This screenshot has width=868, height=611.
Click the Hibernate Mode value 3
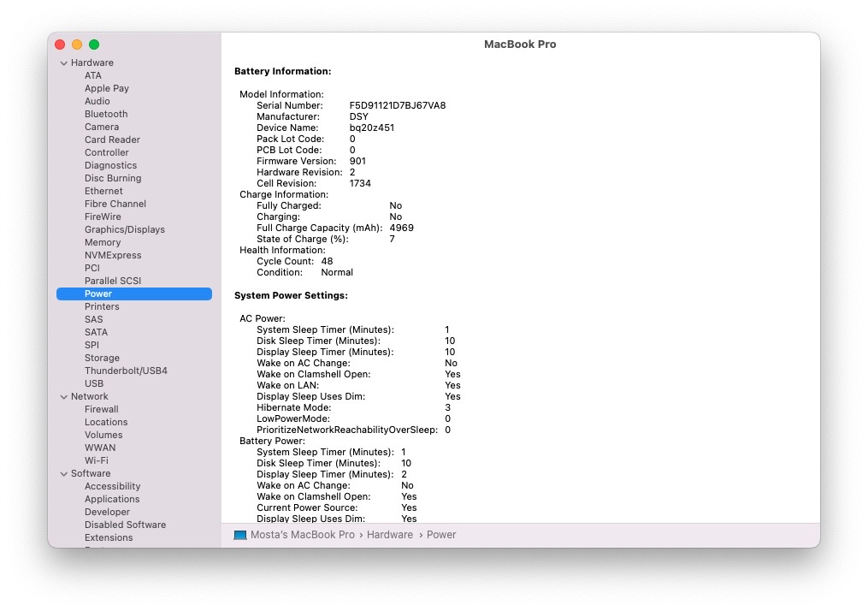pyautogui.click(x=448, y=407)
